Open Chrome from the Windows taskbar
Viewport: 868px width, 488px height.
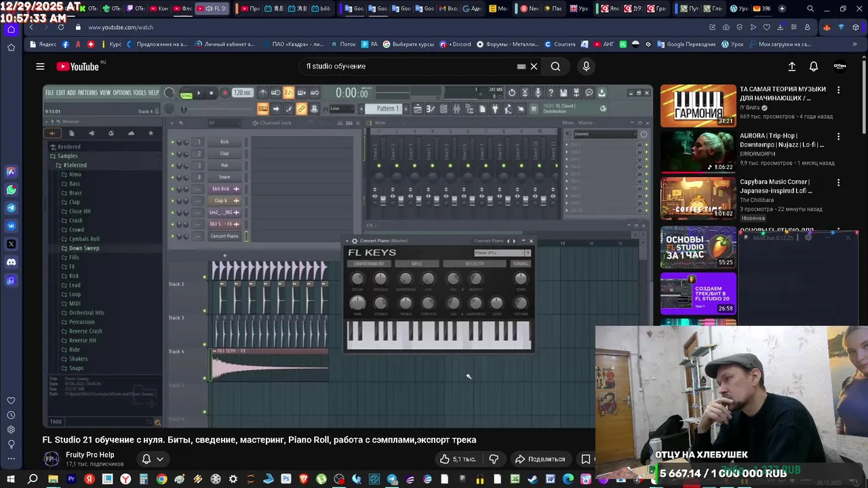[x=161, y=479]
